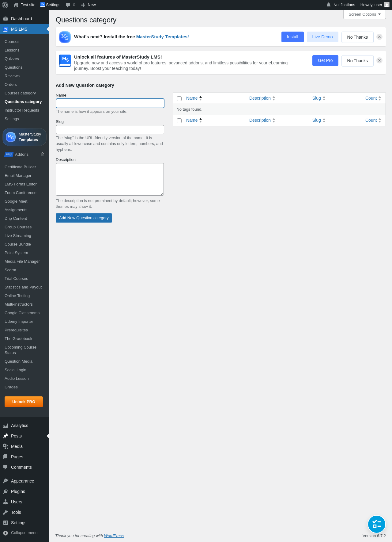Open Dashboard from the sidebar

pyautogui.click(x=24, y=19)
